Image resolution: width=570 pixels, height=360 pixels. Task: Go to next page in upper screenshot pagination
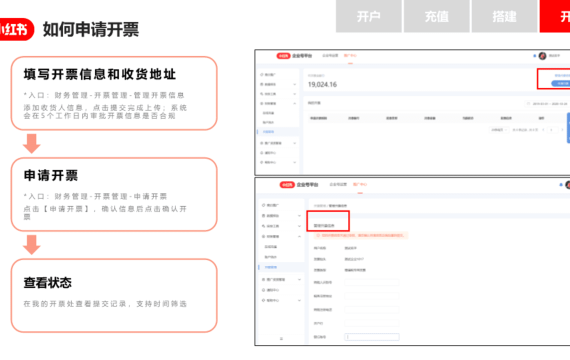(x=562, y=130)
